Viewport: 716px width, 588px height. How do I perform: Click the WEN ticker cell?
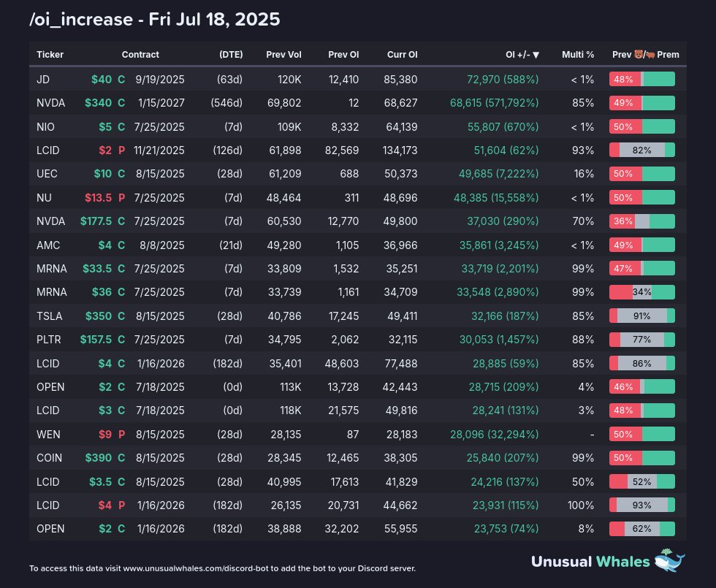coord(48,434)
